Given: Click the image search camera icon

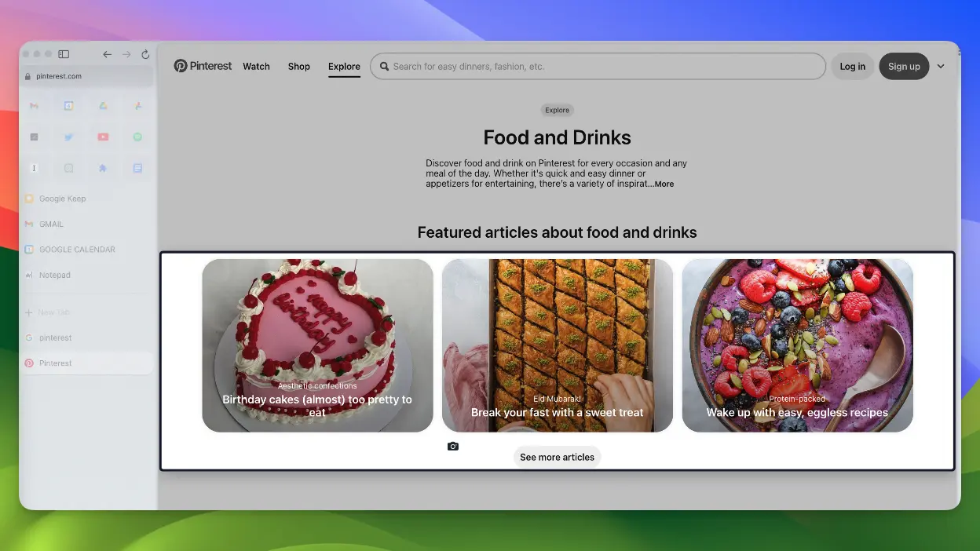Looking at the screenshot, I should (453, 445).
